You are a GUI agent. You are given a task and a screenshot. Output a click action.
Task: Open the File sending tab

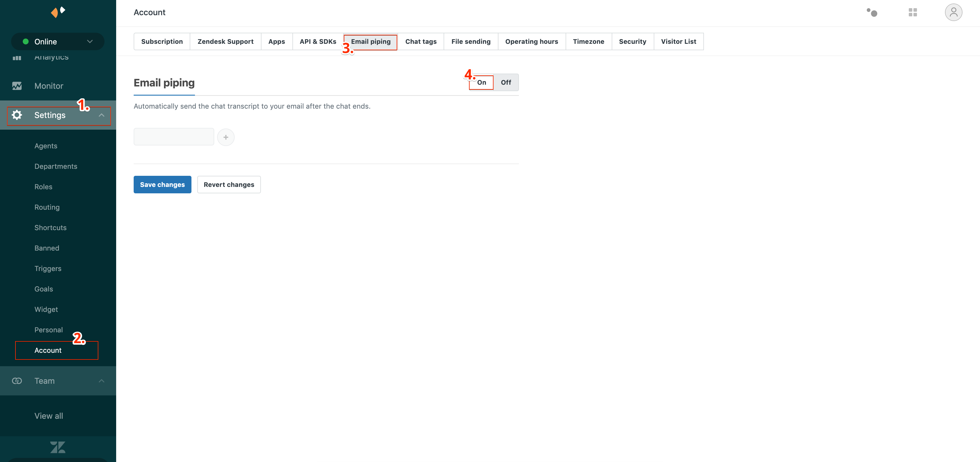pyautogui.click(x=471, y=41)
